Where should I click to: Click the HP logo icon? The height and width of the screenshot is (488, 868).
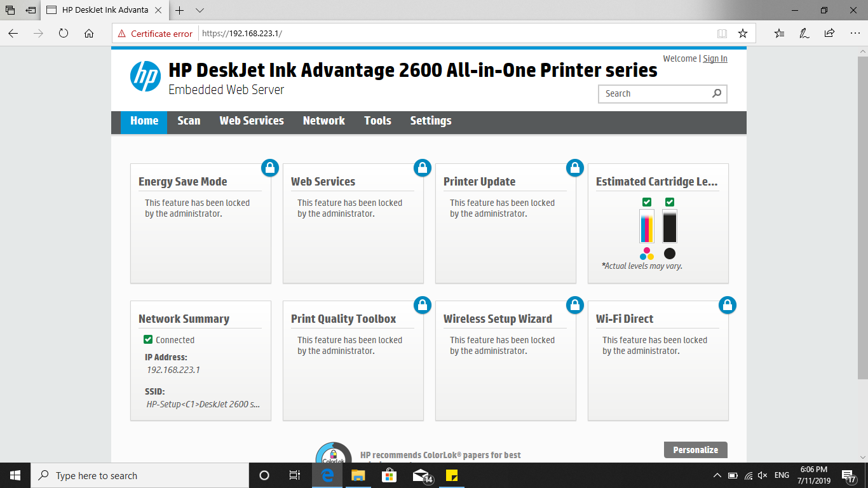(146, 76)
